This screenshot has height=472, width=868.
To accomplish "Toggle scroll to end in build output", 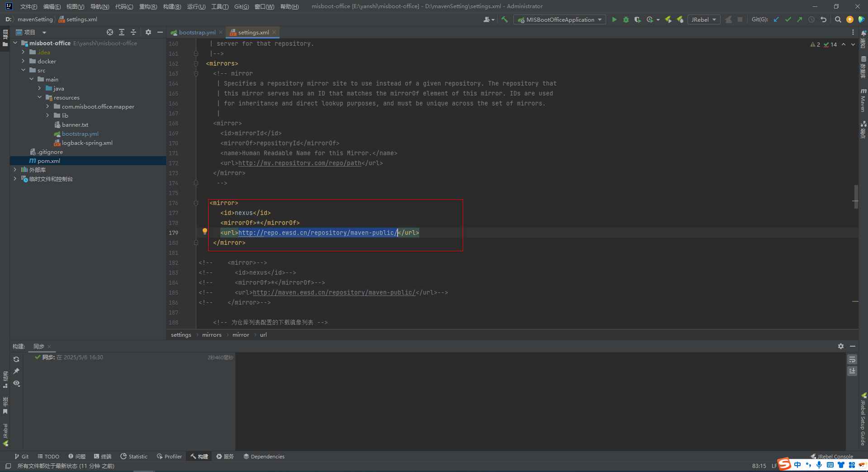I will (852, 371).
